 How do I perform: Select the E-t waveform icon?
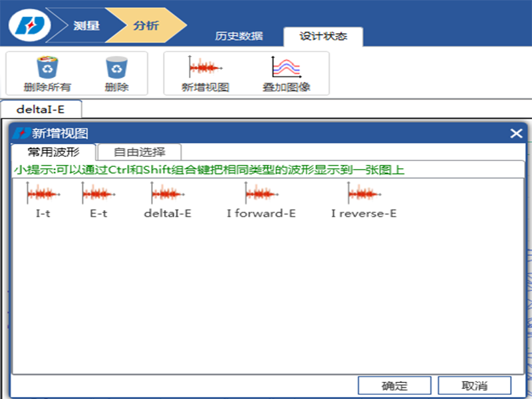[x=98, y=194]
